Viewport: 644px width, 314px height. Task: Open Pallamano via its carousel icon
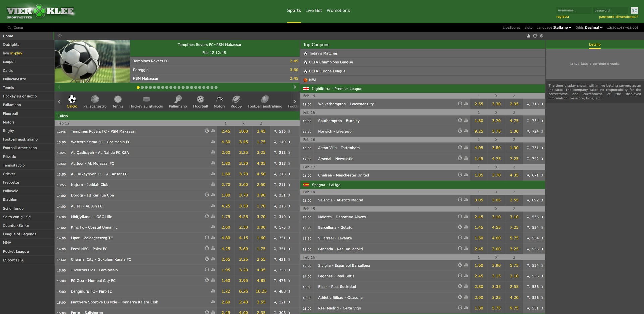point(178,99)
